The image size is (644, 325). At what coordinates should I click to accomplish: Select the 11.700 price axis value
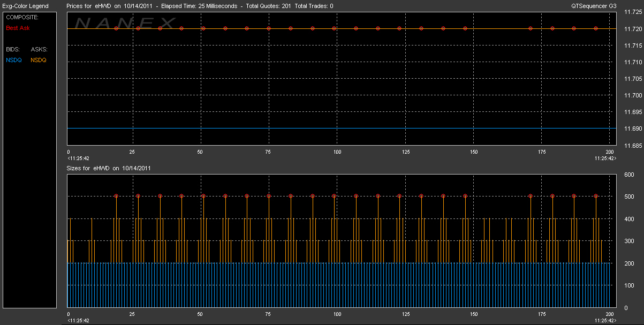[x=633, y=95]
